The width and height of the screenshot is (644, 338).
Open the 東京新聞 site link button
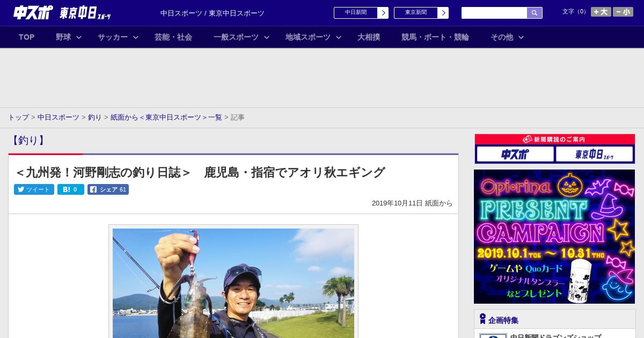tap(416, 13)
